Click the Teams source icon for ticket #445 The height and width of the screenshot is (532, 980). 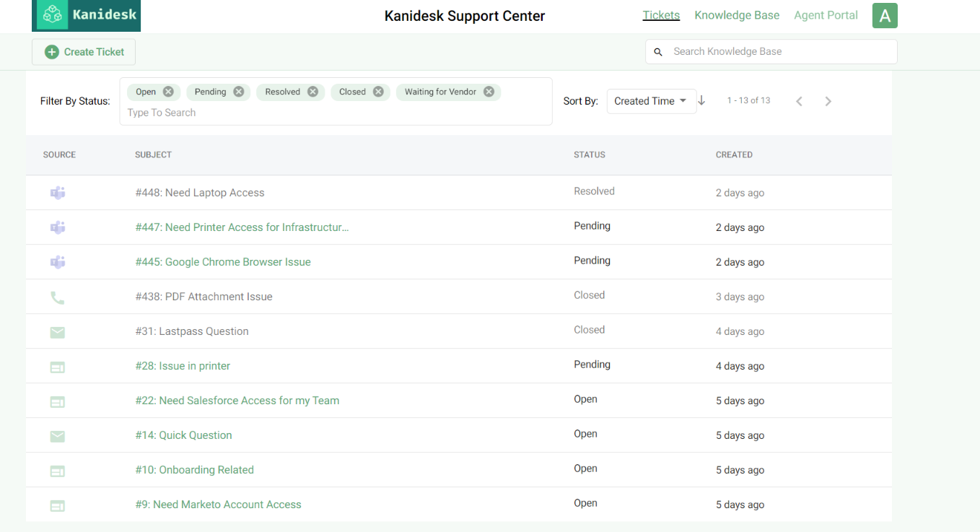tap(58, 262)
